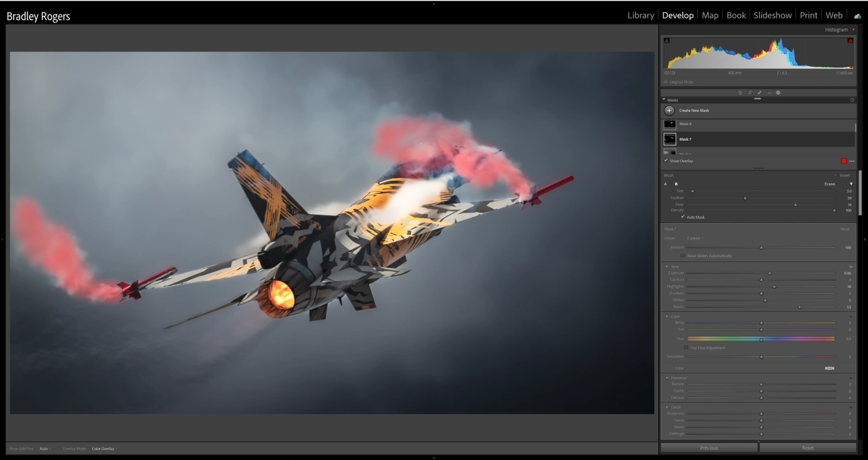This screenshot has width=868, height=460.
Task: Open the Show Edit Pins Auto dropdown
Action: pos(45,449)
